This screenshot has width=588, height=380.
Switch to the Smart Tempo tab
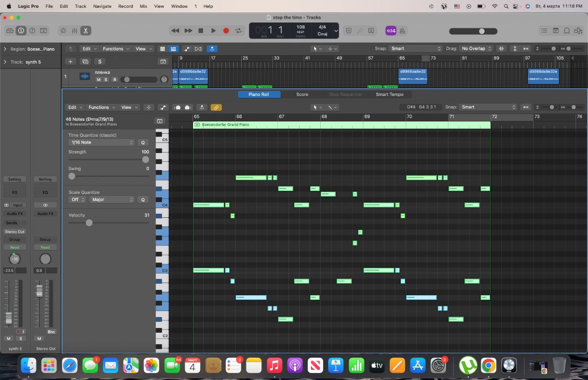[390, 95]
